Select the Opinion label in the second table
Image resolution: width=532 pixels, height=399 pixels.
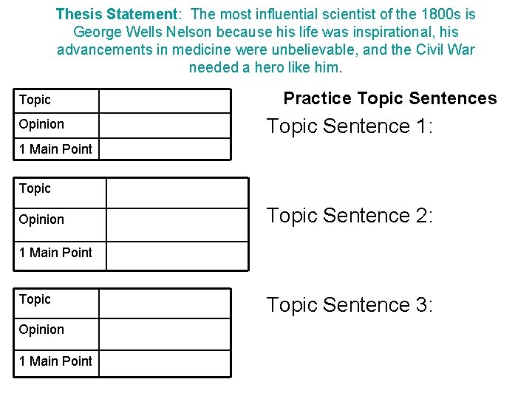click(41, 219)
